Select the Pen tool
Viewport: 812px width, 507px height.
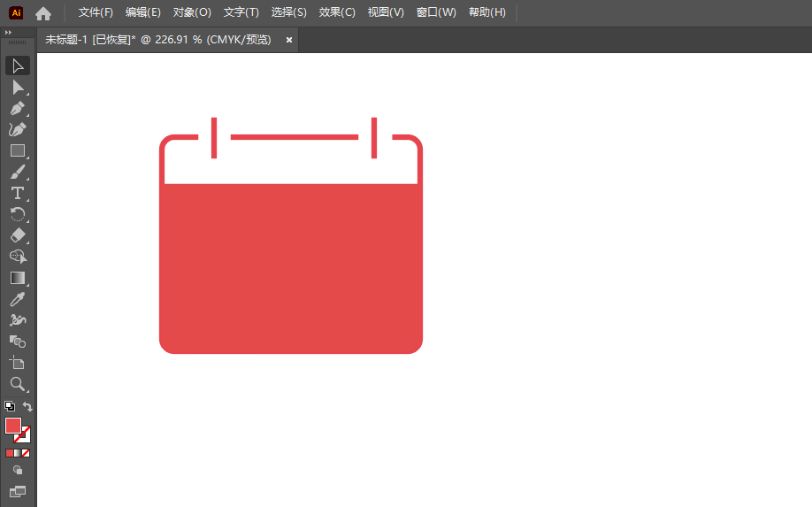coord(18,108)
